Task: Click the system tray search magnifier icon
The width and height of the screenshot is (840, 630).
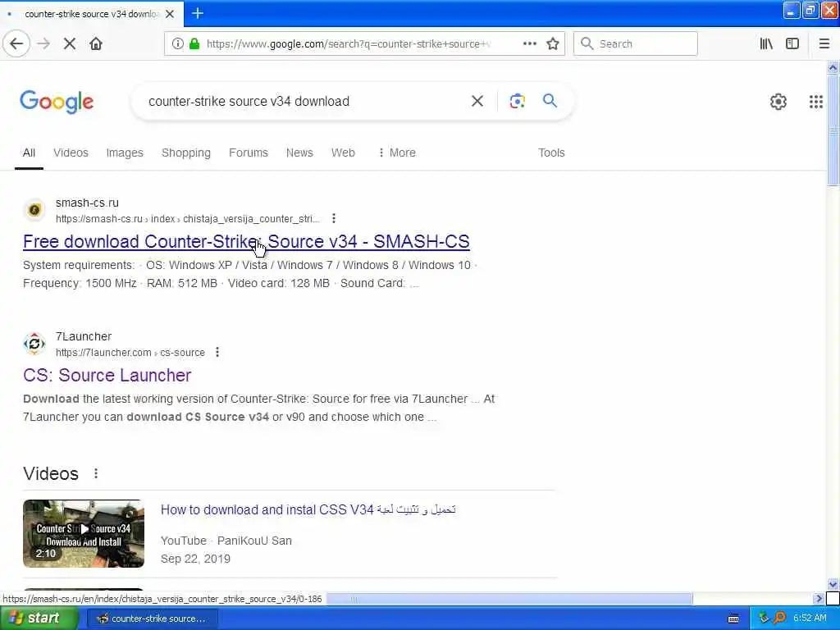Action: tap(779, 618)
